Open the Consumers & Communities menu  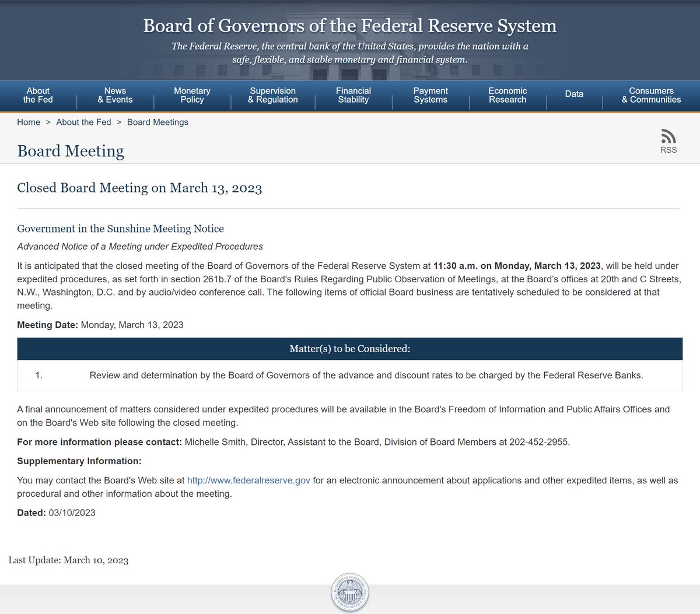[651, 95]
